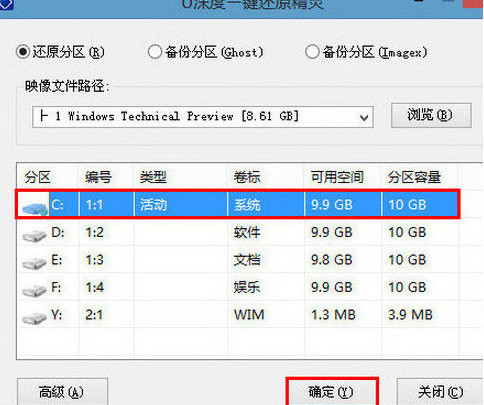Select the partition labeled 文档
Viewport: 484px width, 405px height.
click(247, 260)
